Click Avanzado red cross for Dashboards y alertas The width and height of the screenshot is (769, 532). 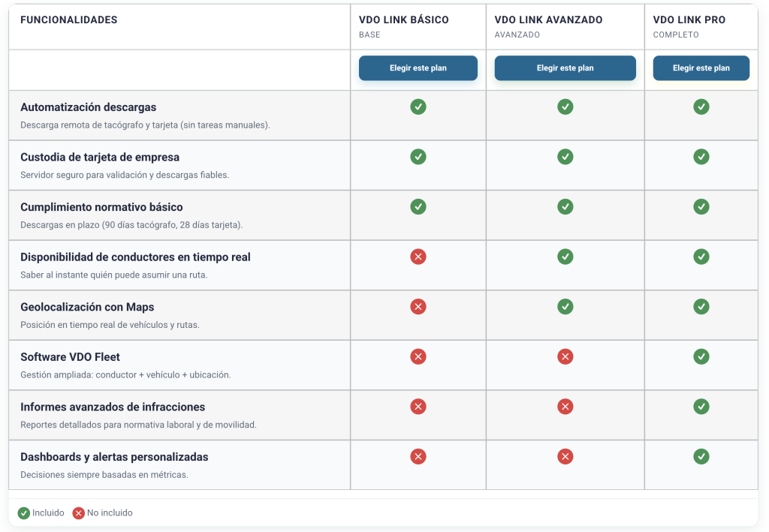tap(565, 456)
